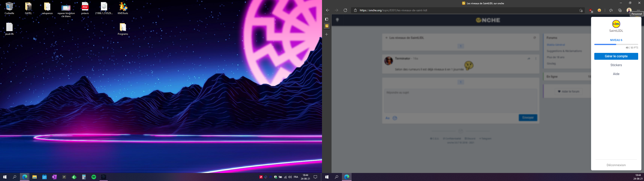The height and width of the screenshot is (181, 644).
Task: Click the ONCHE logo in the site header
Action: (488, 20)
